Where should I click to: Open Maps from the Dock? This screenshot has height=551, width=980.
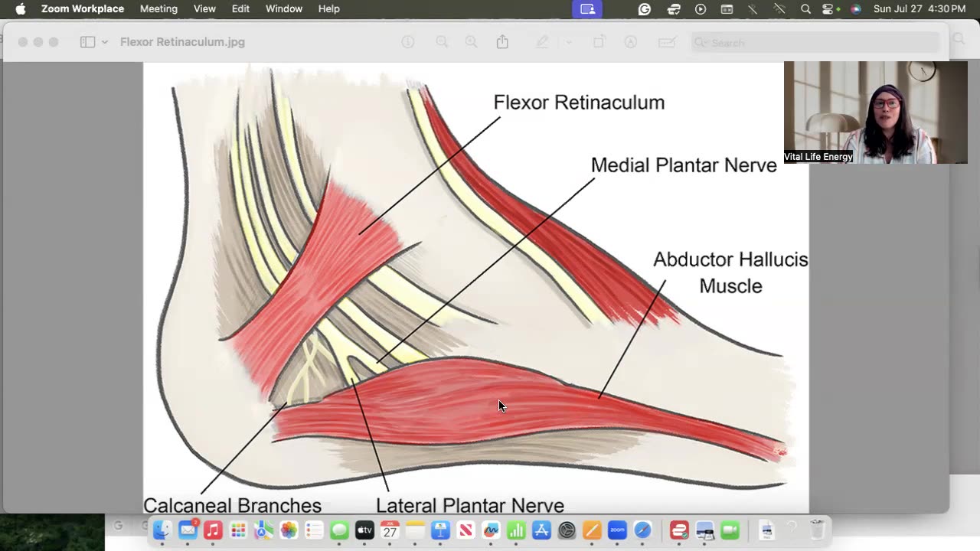tap(263, 530)
